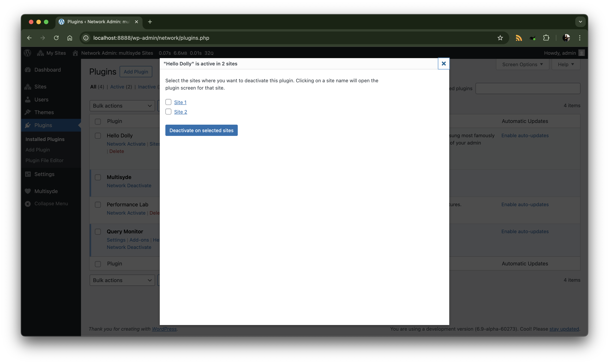Click Deactivate on selected sites button
The height and width of the screenshot is (364, 609).
pos(201,130)
